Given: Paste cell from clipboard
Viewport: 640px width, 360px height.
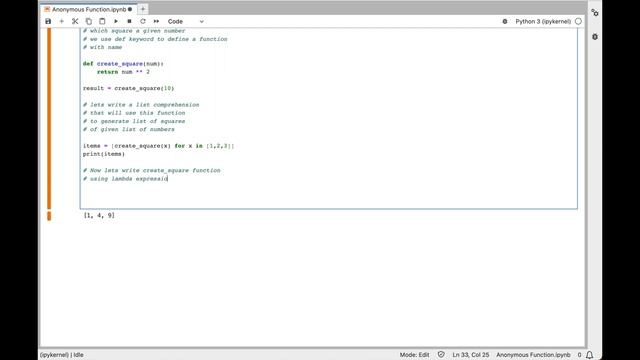Looking at the screenshot, I should 102,21.
